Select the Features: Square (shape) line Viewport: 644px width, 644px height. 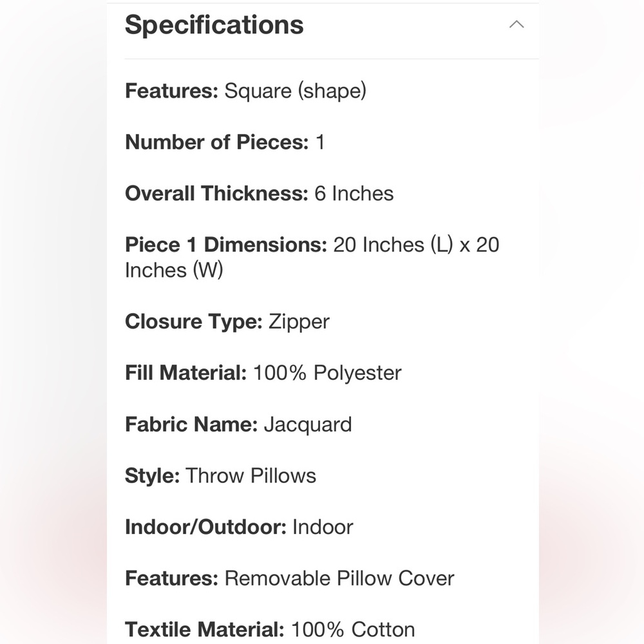click(x=245, y=91)
